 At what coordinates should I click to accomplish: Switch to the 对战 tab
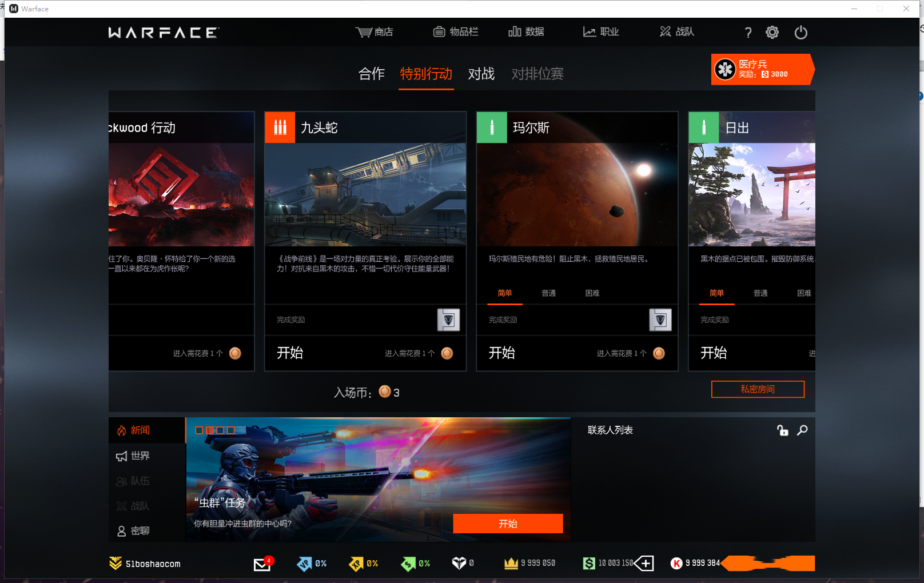[x=481, y=74]
